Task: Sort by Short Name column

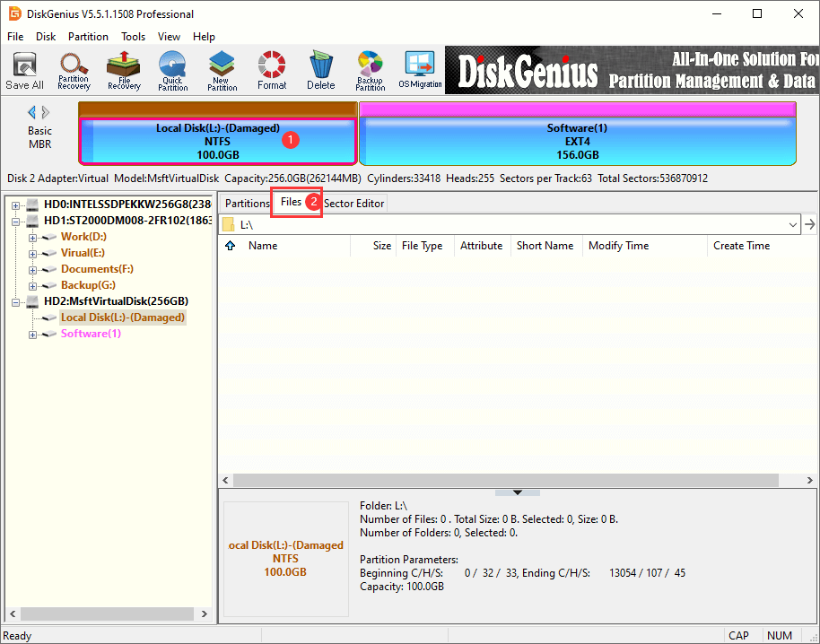Action: (545, 246)
